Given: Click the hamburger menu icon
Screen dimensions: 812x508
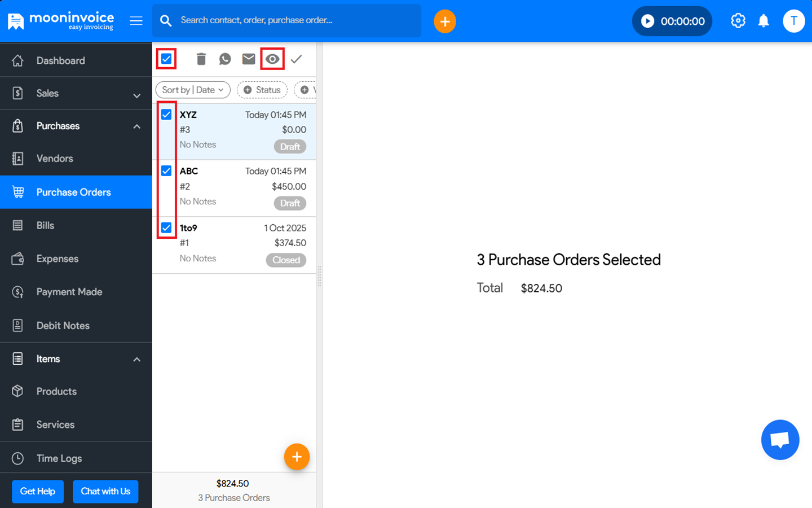Looking at the screenshot, I should (x=136, y=21).
